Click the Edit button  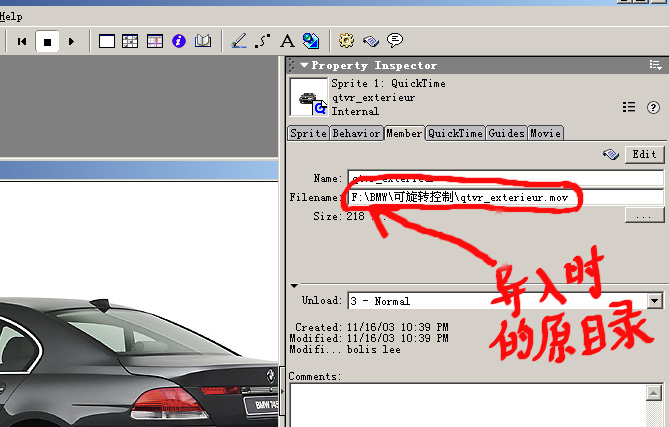644,154
